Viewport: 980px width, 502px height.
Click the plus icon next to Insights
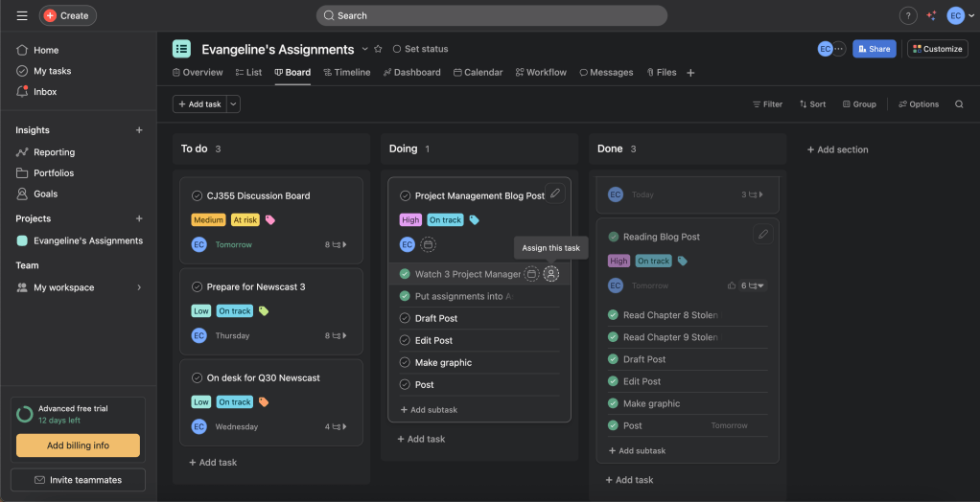[x=139, y=130]
